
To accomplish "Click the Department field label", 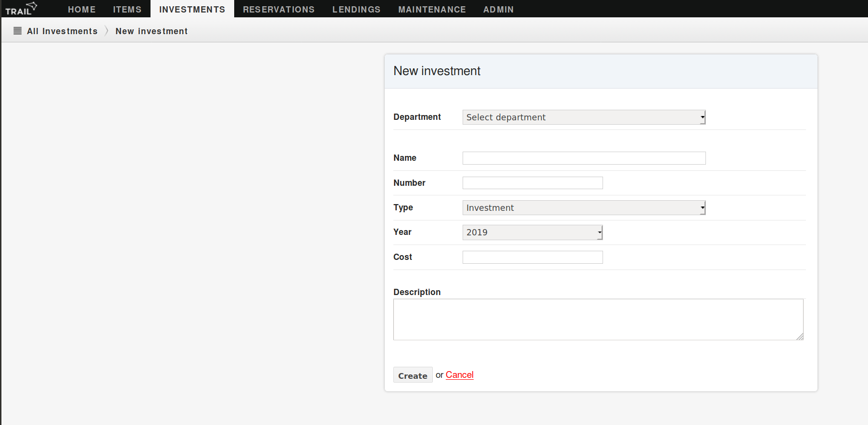I will 417,117.
